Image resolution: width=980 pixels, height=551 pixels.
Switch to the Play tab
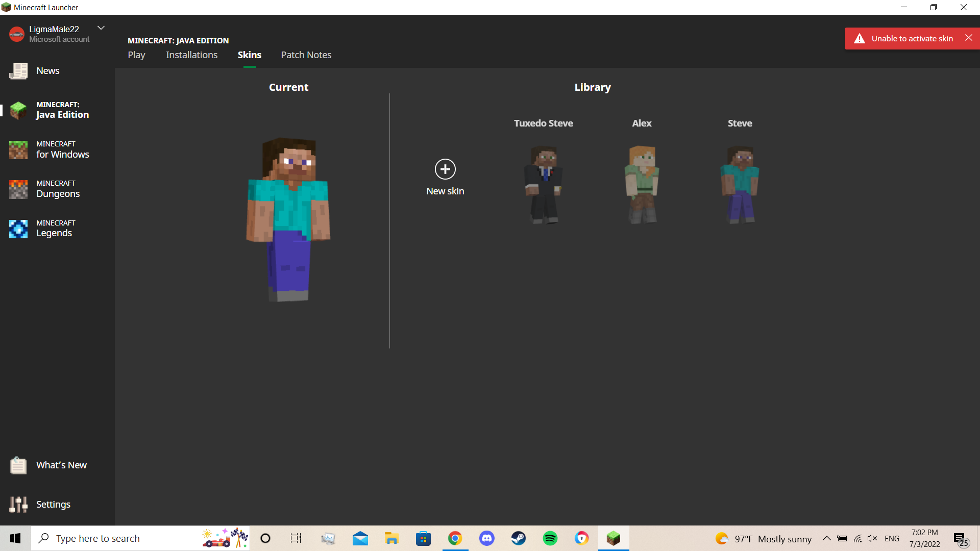(136, 55)
